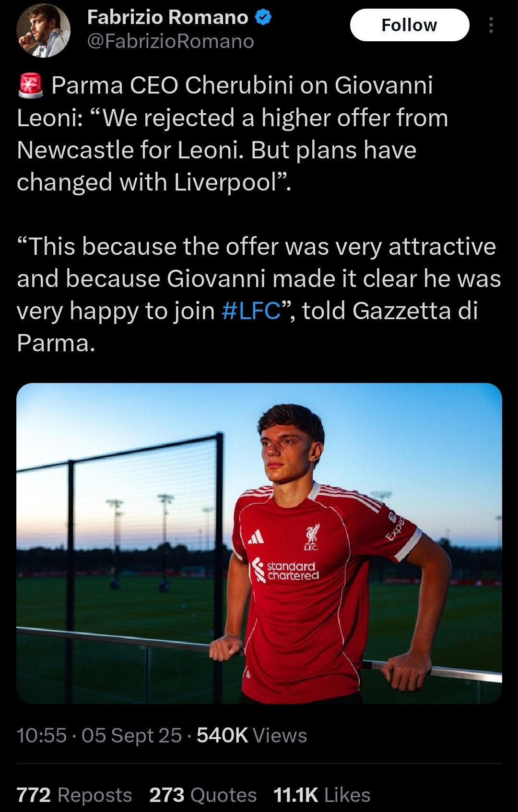This screenshot has height=812, width=518.
Task: Show the 273 Quotes list
Action: click(203, 795)
